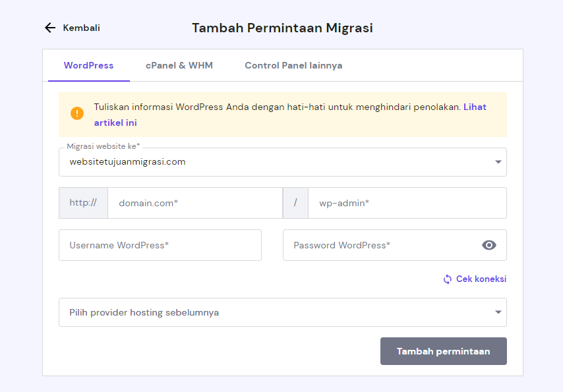
Task: Click into the Username WordPress field
Action: pyautogui.click(x=160, y=245)
